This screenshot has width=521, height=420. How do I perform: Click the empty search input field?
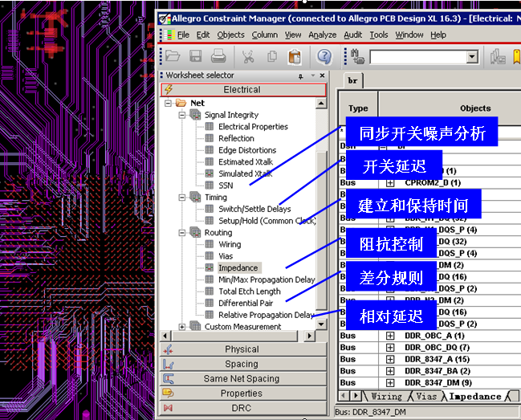tap(418, 57)
